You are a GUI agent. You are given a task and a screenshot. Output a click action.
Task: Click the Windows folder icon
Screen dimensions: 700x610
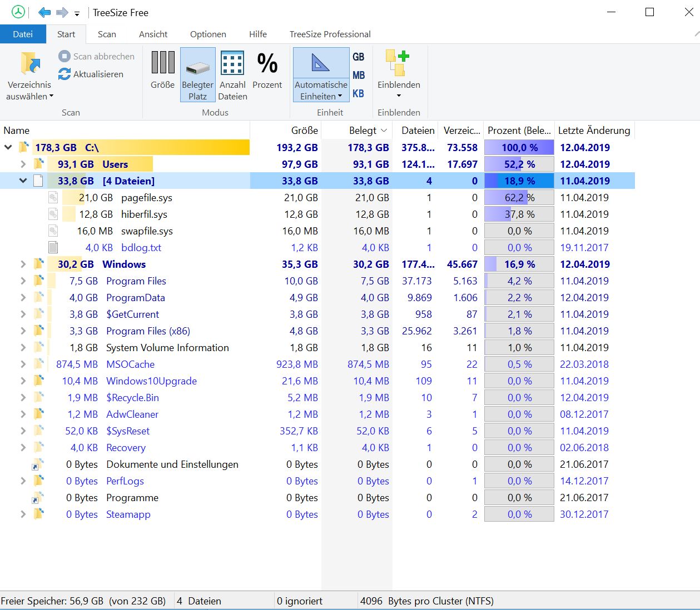pyautogui.click(x=38, y=264)
